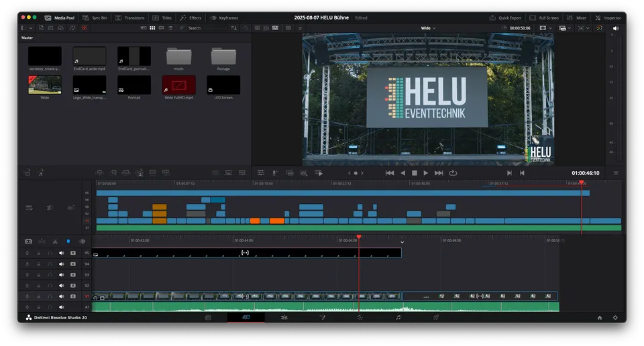Switch media pool to list view

(170, 28)
